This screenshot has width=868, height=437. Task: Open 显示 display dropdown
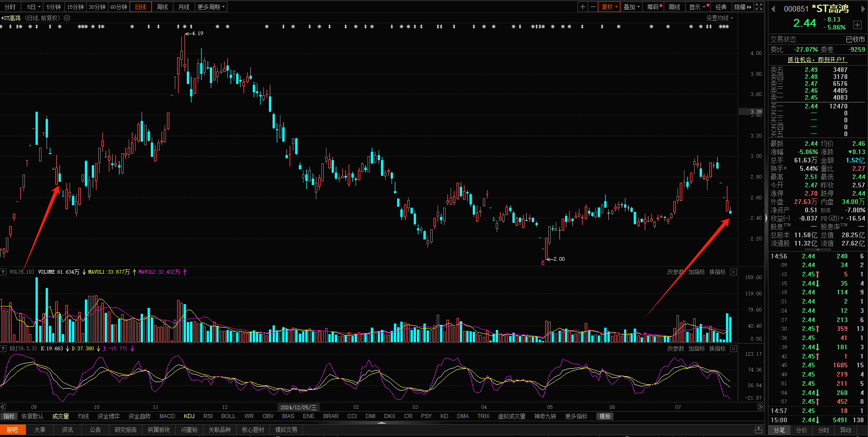pyautogui.click(x=697, y=7)
